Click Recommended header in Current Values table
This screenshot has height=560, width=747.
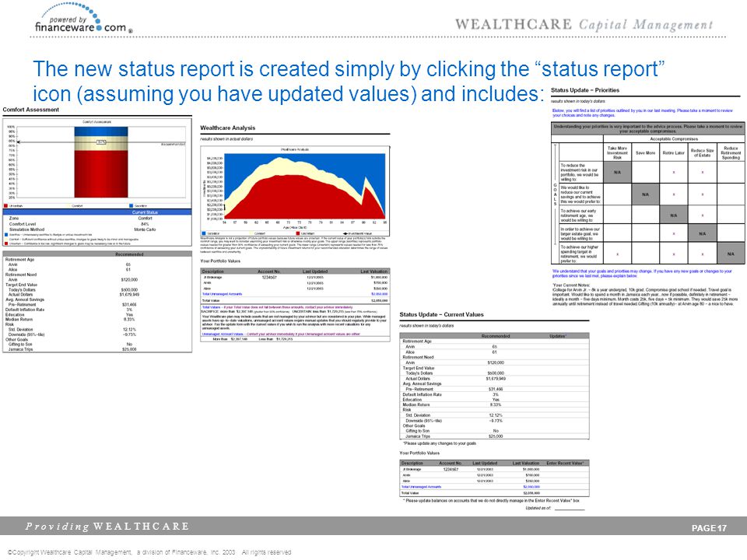(496, 336)
